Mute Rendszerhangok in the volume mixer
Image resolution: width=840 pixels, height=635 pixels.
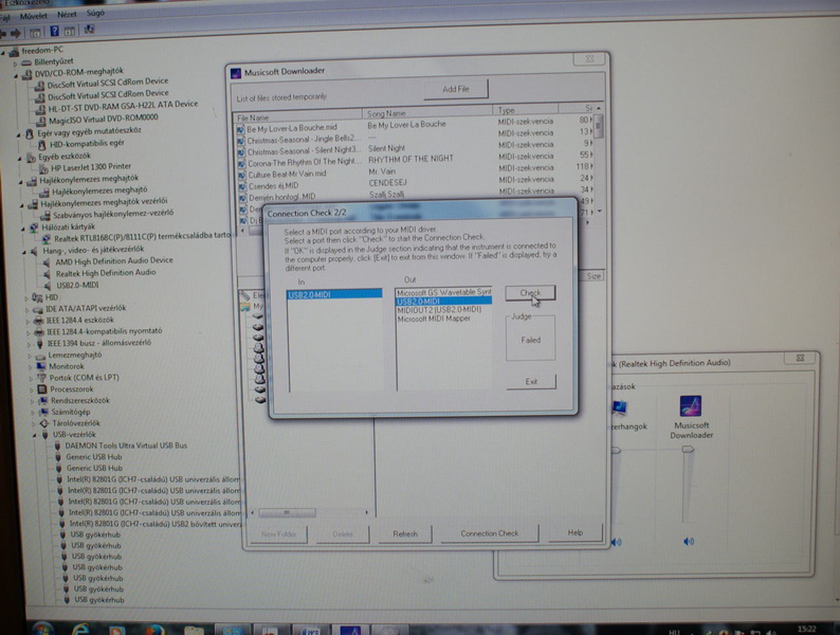click(616, 542)
